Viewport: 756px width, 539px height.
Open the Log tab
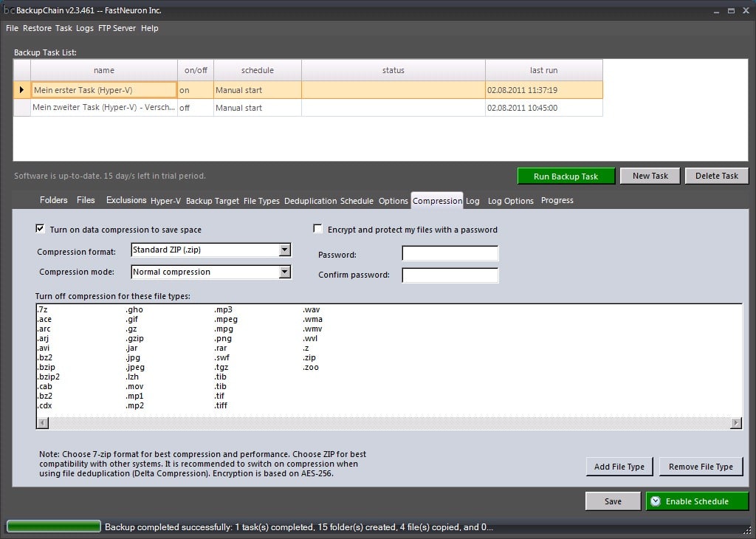tap(472, 201)
